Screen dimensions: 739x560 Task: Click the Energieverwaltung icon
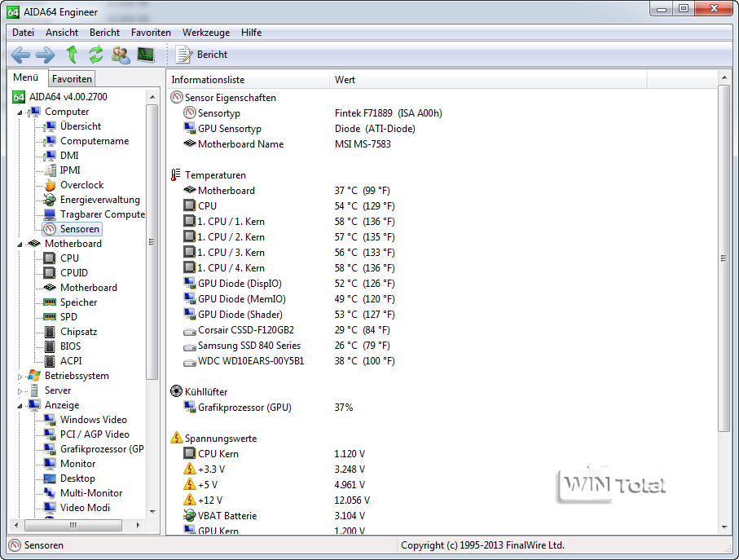coord(50,200)
